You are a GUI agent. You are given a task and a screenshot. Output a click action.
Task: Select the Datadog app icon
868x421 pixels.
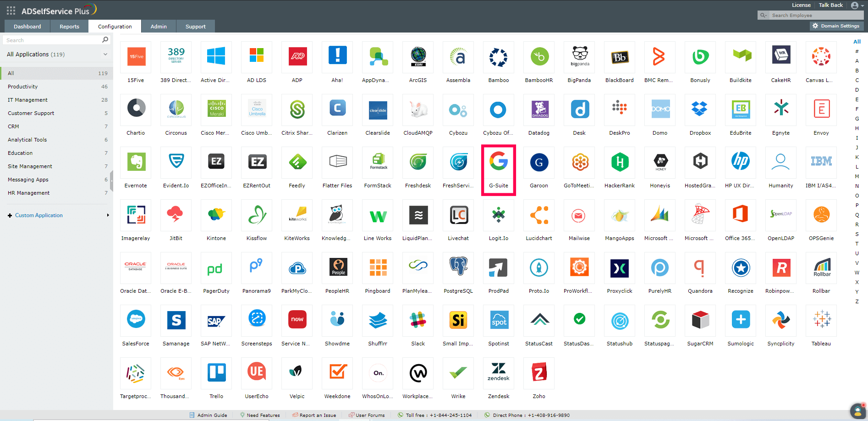click(539, 109)
